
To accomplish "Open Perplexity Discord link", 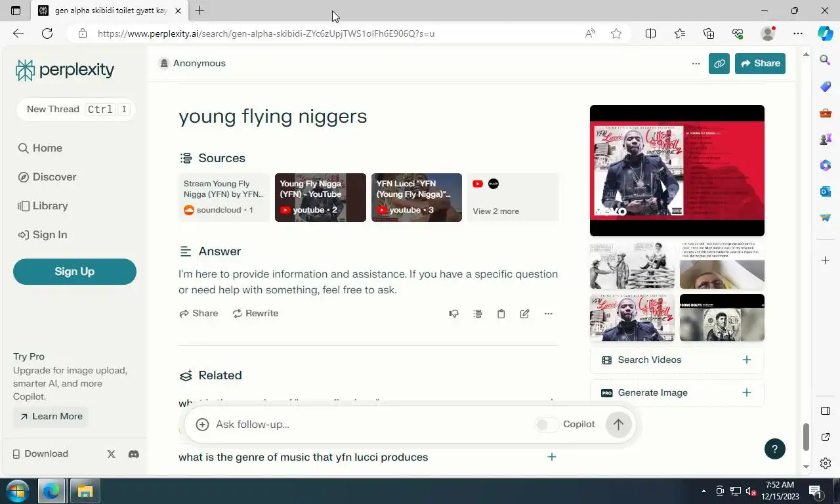I will pos(134,454).
